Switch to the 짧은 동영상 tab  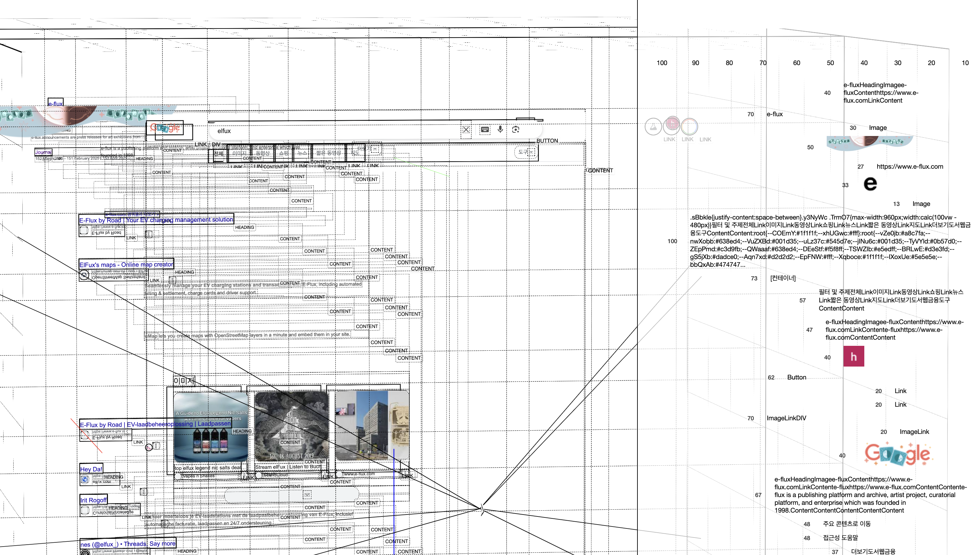click(328, 153)
